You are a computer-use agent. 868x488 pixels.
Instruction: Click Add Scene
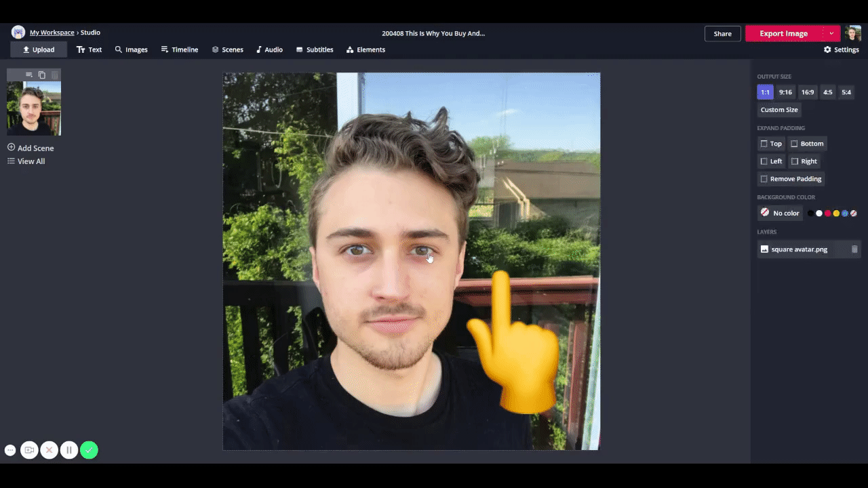pos(31,148)
